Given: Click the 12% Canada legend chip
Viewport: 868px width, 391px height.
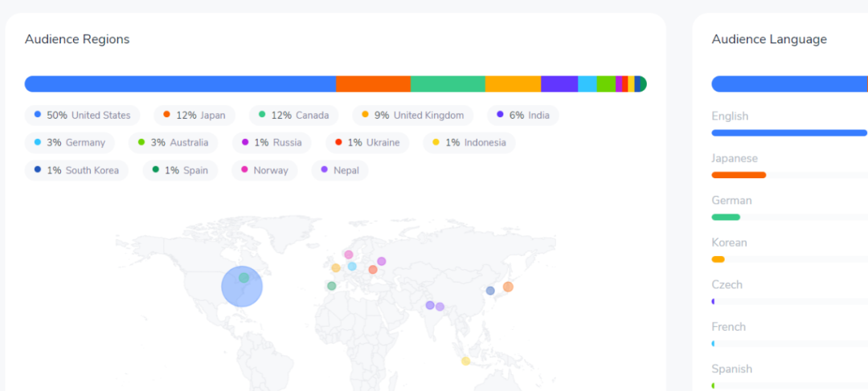Looking at the screenshot, I should point(293,115).
